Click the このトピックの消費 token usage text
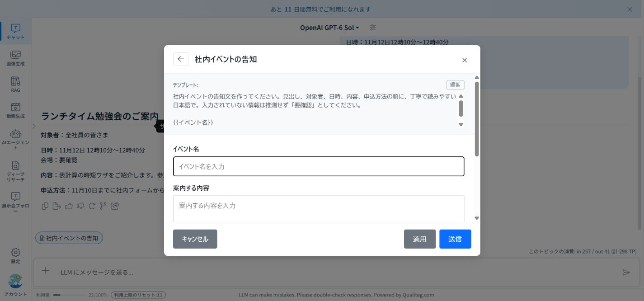 (583, 251)
